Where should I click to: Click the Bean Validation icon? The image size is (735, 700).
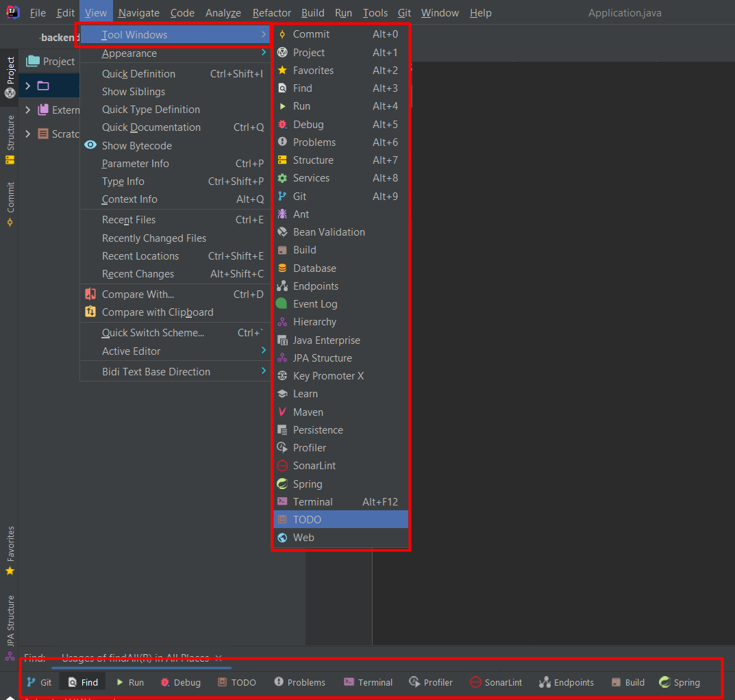pyautogui.click(x=282, y=232)
